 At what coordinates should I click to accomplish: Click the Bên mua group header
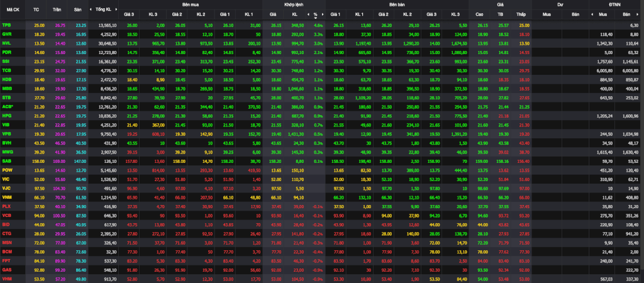[x=190, y=4]
